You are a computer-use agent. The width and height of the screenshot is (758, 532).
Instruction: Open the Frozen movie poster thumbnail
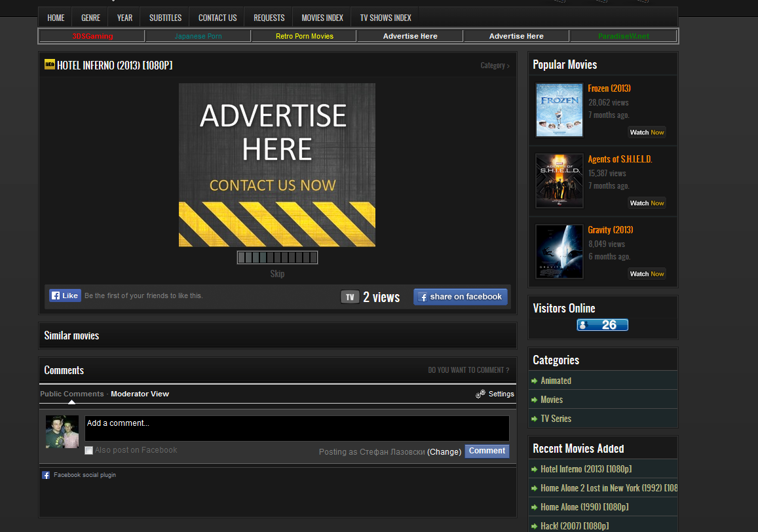tap(559, 110)
